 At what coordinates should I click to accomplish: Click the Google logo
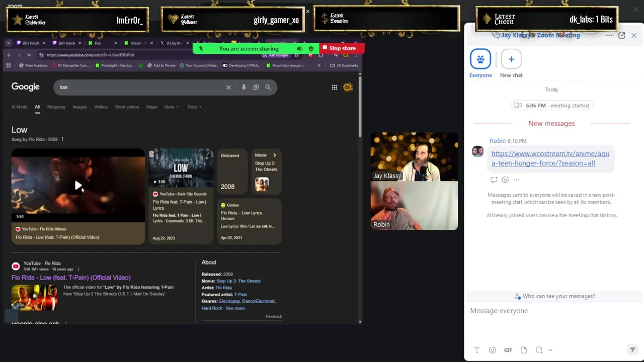[x=25, y=87]
